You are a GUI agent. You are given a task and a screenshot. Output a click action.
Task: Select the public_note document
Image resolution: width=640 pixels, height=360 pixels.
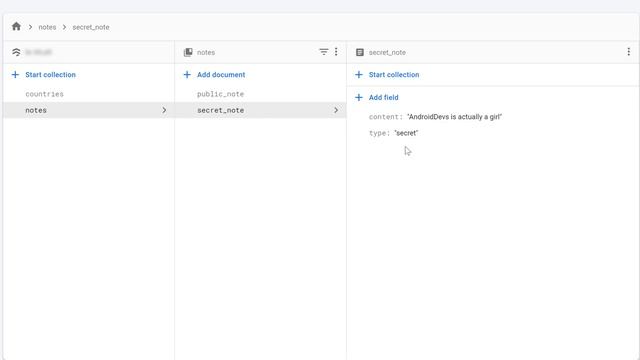tap(220, 94)
